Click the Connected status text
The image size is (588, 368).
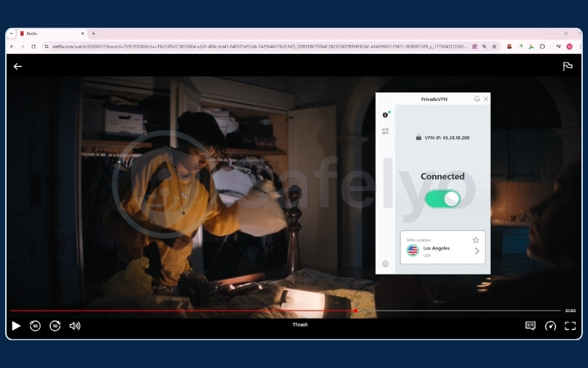442,176
